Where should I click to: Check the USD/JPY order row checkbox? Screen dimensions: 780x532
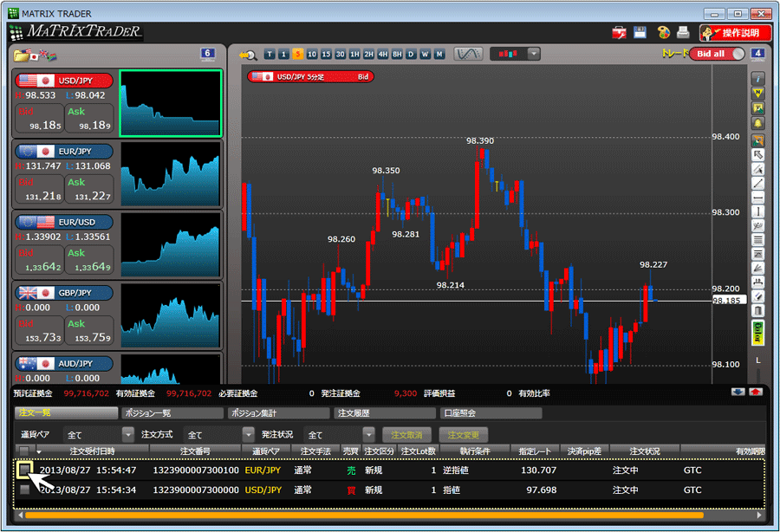(24, 490)
